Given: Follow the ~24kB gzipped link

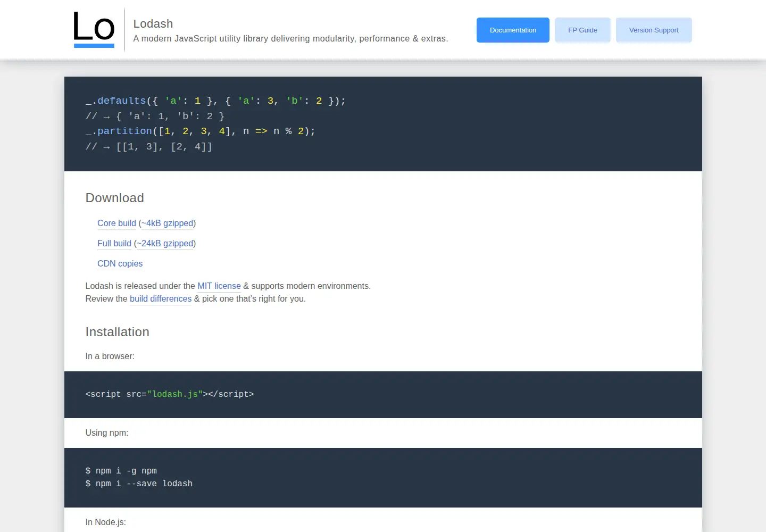Looking at the screenshot, I should pyautogui.click(x=165, y=244).
